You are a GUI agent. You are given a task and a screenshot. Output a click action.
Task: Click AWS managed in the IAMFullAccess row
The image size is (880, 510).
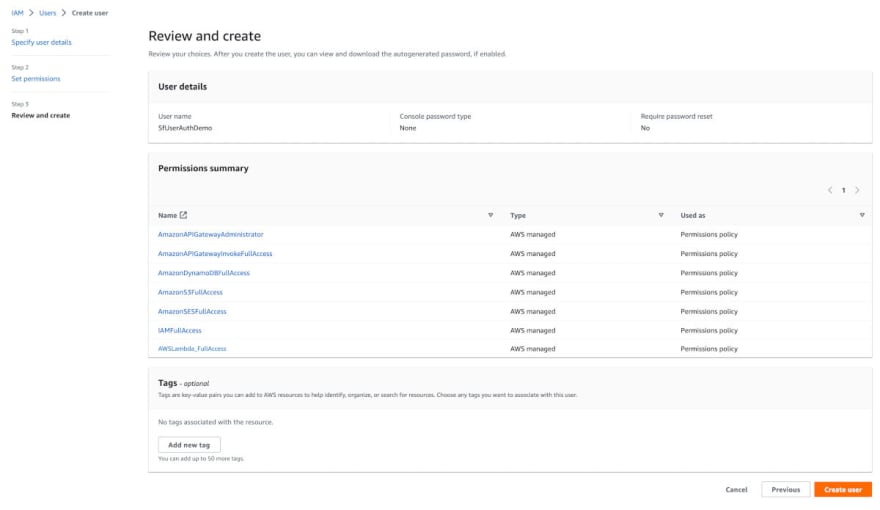(x=533, y=330)
